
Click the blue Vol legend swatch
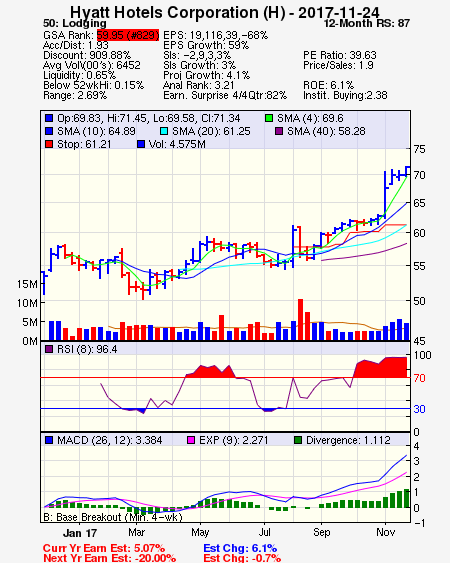pyautogui.click(x=141, y=144)
